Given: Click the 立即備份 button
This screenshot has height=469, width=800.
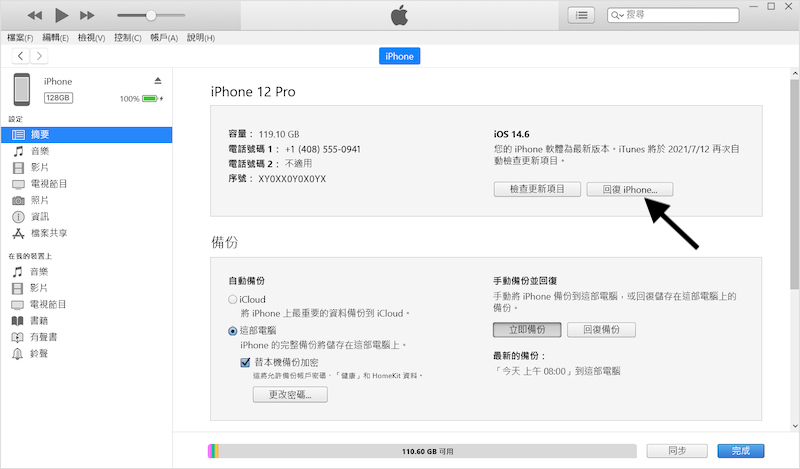Looking at the screenshot, I should click(x=527, y=330).
